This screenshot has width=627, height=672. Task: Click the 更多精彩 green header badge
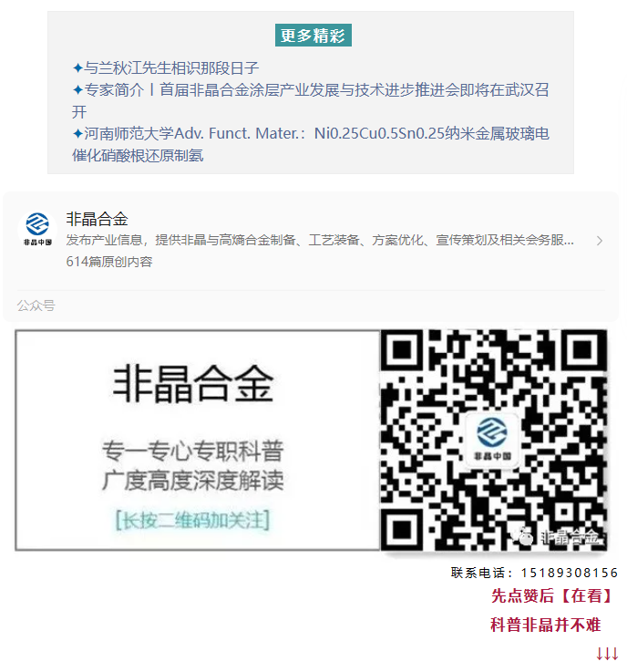(313, 36)
